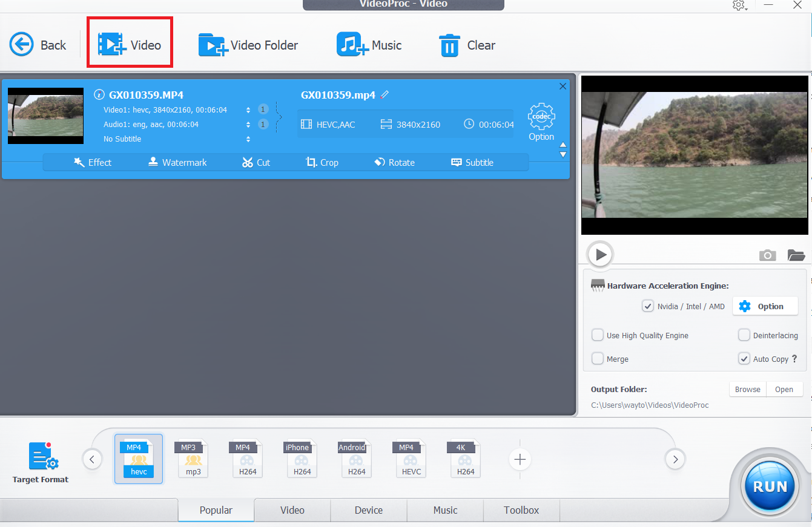Open the Cut tool

click(256, 162)
